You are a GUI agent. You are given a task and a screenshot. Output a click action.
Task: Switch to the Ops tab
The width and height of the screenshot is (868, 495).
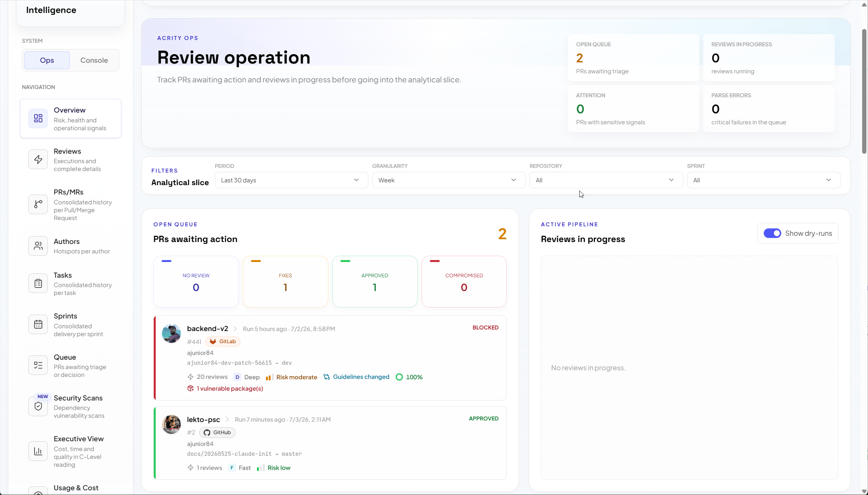[47, 60]
